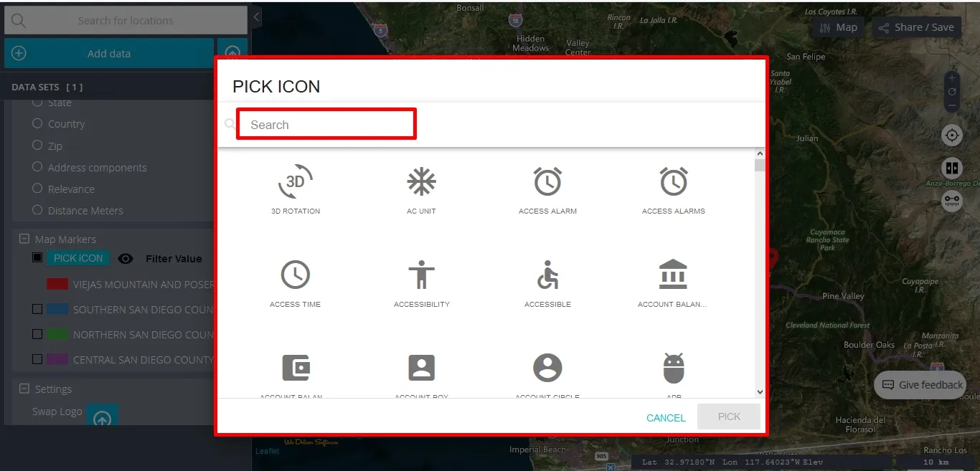The image size is (980, 471).
Task: Collapse the Settings section
Action: 24,389
